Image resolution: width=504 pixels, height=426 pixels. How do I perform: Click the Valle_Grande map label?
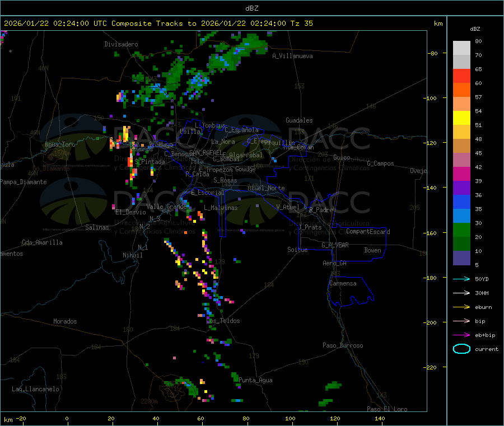pyautogui.click(x=166, y=207)
